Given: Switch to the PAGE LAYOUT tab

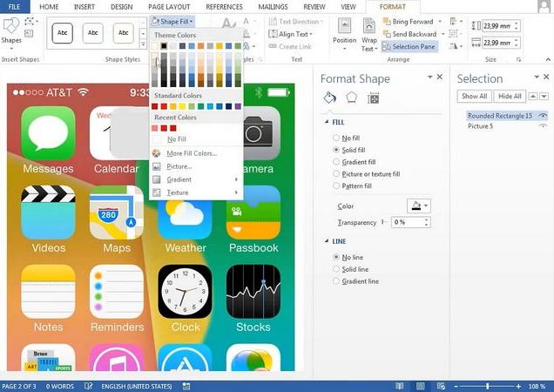Looking at the screenshot, I should [169, 7].
